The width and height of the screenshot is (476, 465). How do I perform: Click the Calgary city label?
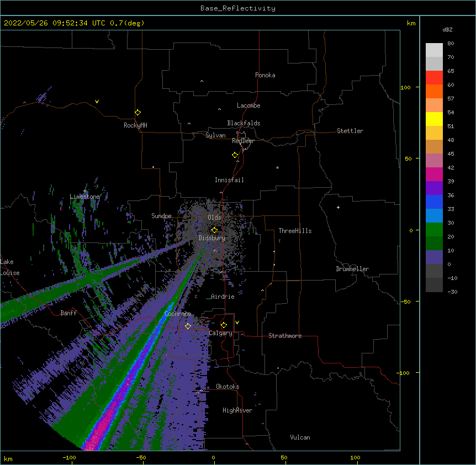click(x=220, y=333)
